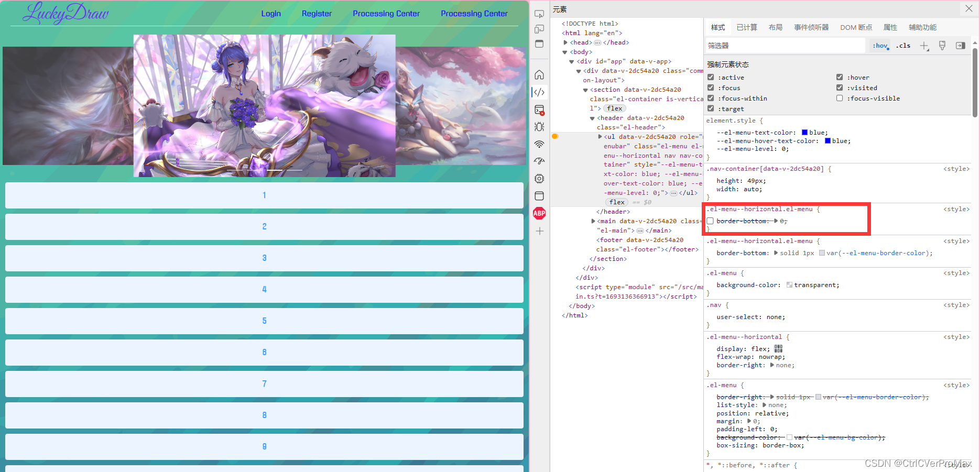The width and height of the screenshot is (980, 472).
Task: Click list row number 7
Action: pyautogui.click(x=264, y=384)
